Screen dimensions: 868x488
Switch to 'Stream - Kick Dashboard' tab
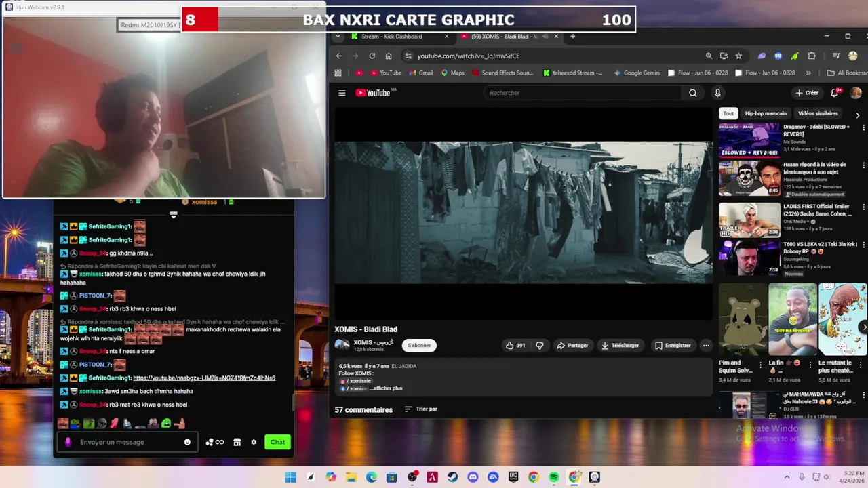tap(400, 37)
